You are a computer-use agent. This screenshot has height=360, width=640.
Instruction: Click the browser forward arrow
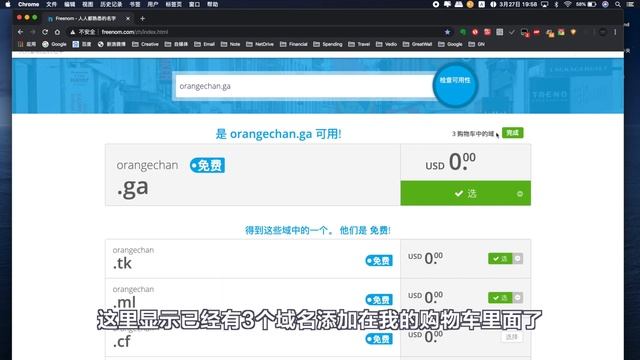[x=33, y=32]
